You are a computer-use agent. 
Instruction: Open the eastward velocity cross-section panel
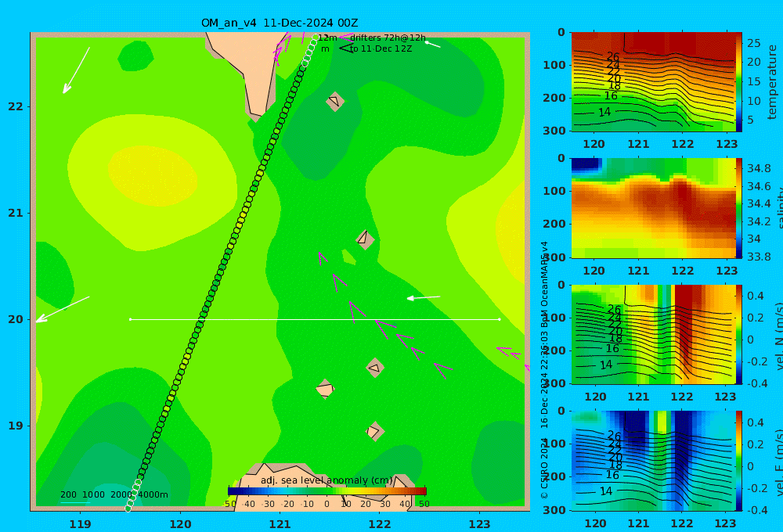(x=653, y=461)
